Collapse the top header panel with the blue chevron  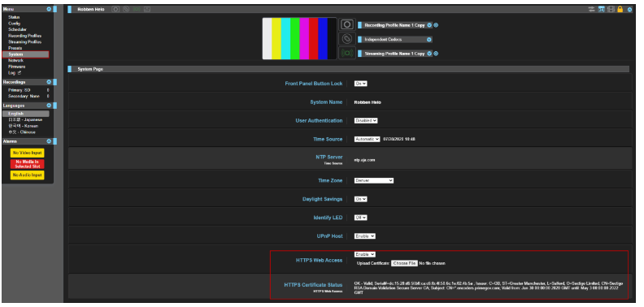point(629,9)
